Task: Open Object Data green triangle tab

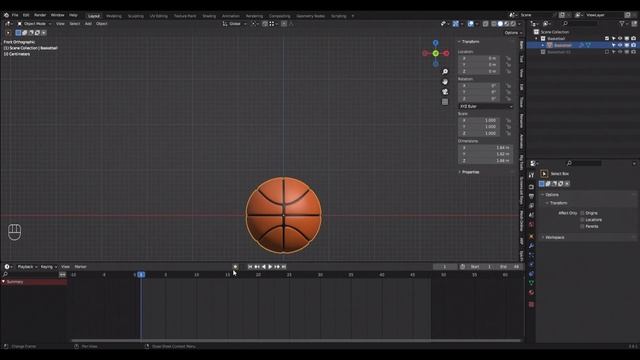Action: tap(531, 283)
